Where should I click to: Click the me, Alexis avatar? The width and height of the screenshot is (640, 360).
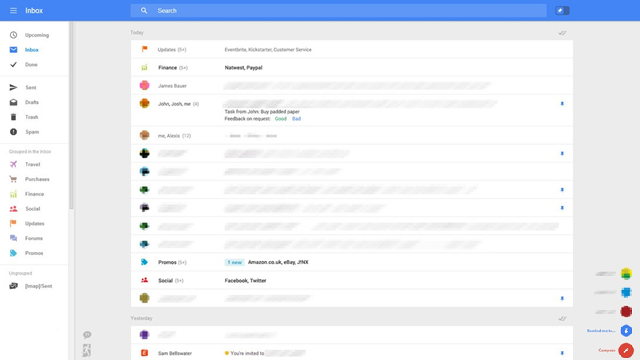[x=144, y=135]
